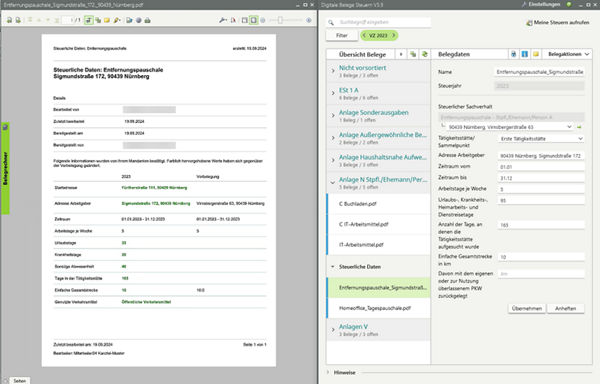This screenshot has width=600, height=384.
Task: Click the magnifier search icon
Action: (331, 23)
